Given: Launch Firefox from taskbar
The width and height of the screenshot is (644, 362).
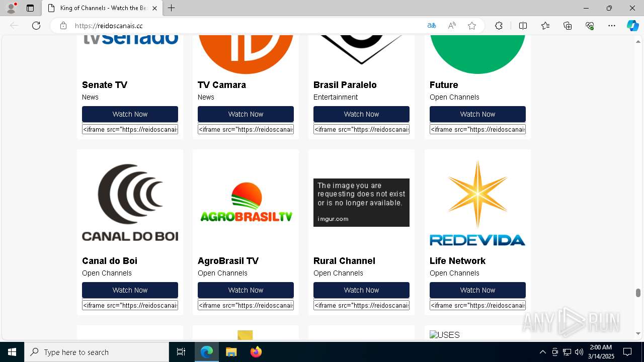Looking at the screenshot, I should [x=256, y=352].
